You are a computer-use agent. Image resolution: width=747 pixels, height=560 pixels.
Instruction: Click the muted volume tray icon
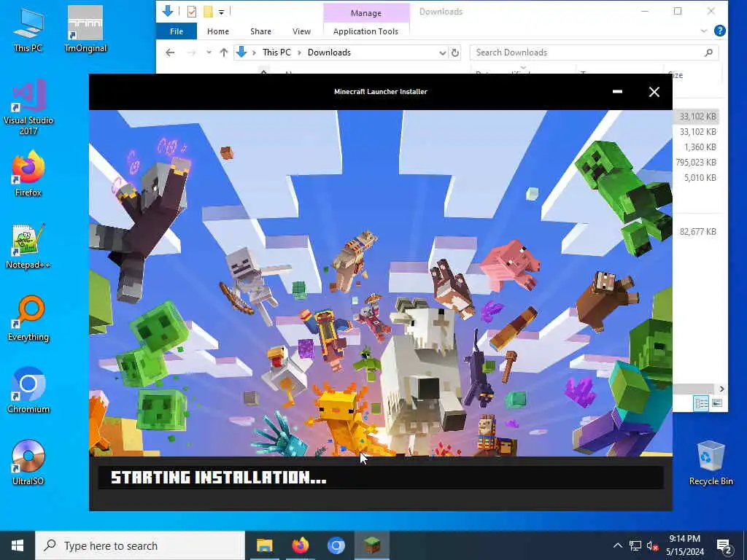pos(652,545)
